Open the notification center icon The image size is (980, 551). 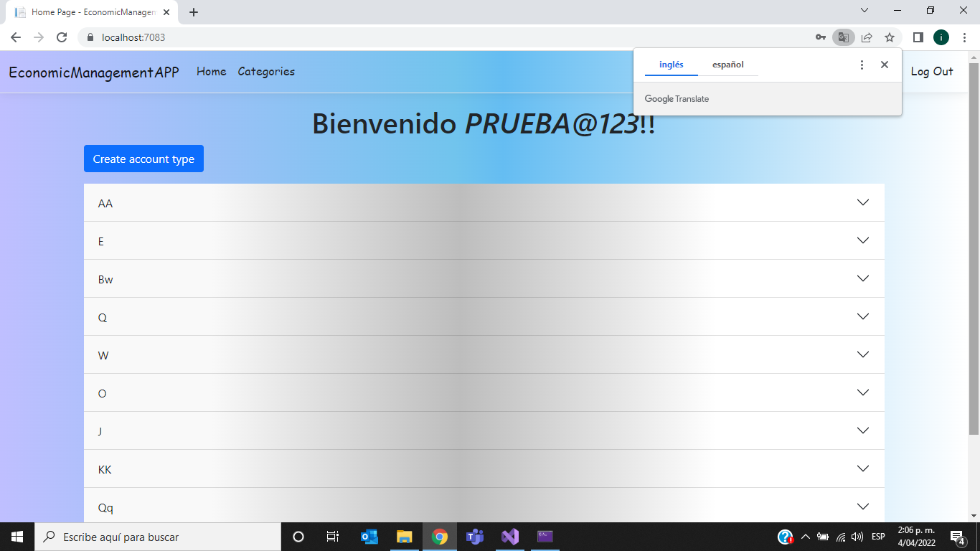pos(957,537)
